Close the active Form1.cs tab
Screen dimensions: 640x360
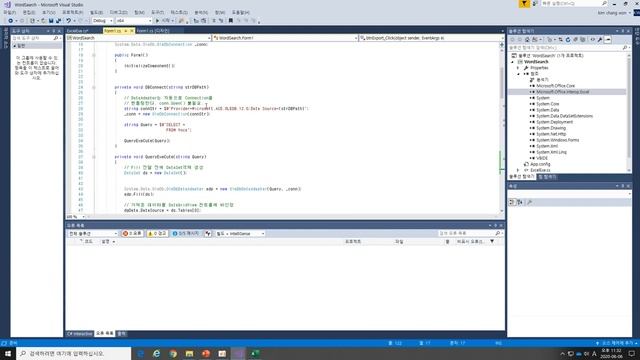(x=131, y=31)
